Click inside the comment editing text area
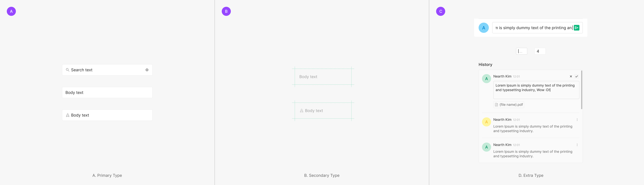The image size is (644, 185). [x=536, y=90]
